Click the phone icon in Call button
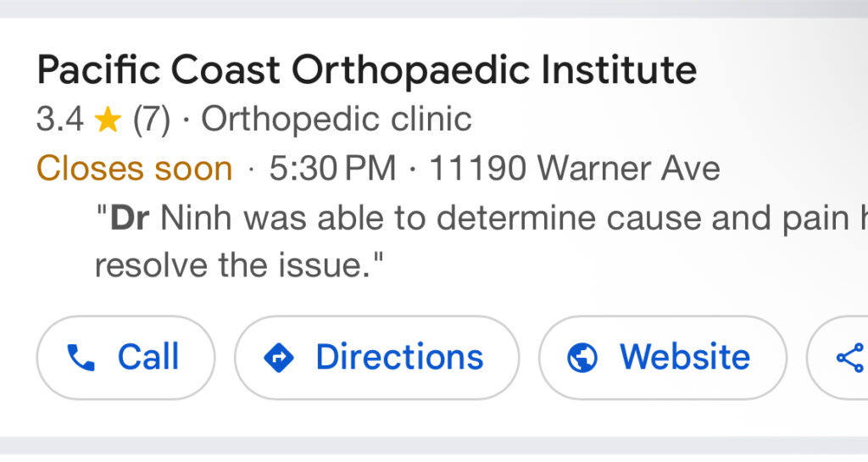 pyautogui.click(x=81, y=359)
